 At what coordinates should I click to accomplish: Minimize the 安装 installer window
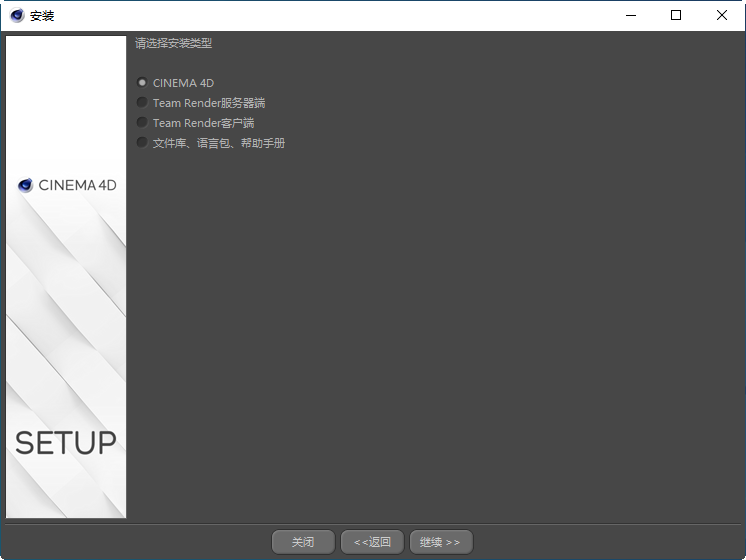630,15
